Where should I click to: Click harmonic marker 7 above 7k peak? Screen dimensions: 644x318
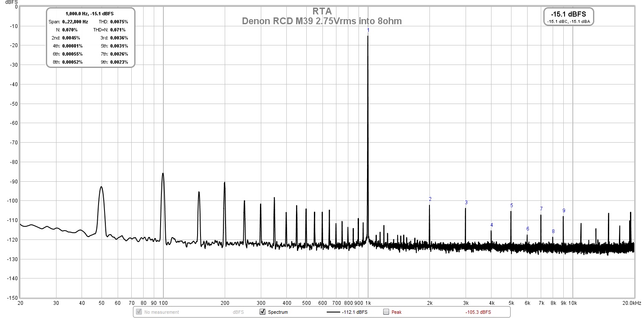click(x=541, y=209)
